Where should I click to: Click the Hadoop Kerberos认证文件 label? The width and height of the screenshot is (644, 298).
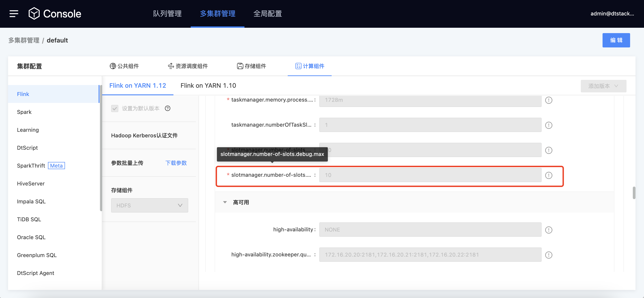144,135
